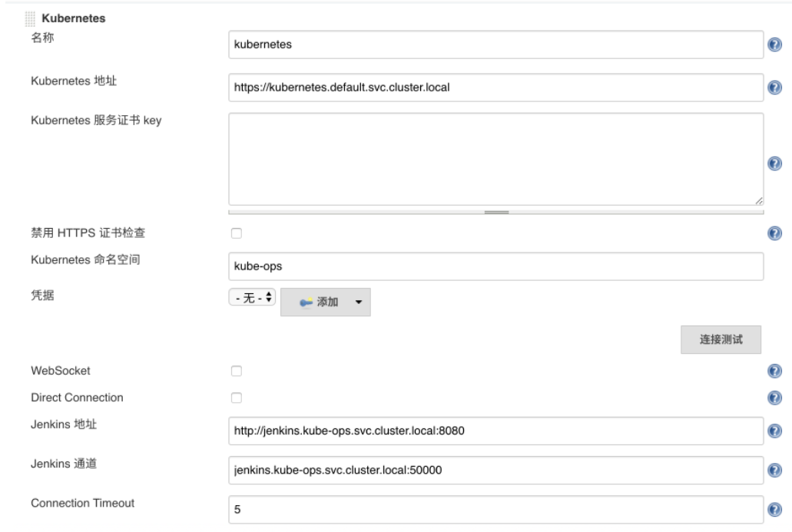Grab the Kubernetes section drag handle
The height and width of the screenshot is (532, 792).
tap(30, 18)
